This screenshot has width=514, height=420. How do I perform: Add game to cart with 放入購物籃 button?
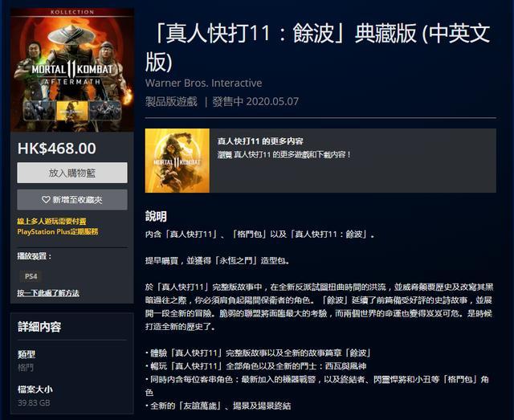pyautogui.click(x=72, y=173)
